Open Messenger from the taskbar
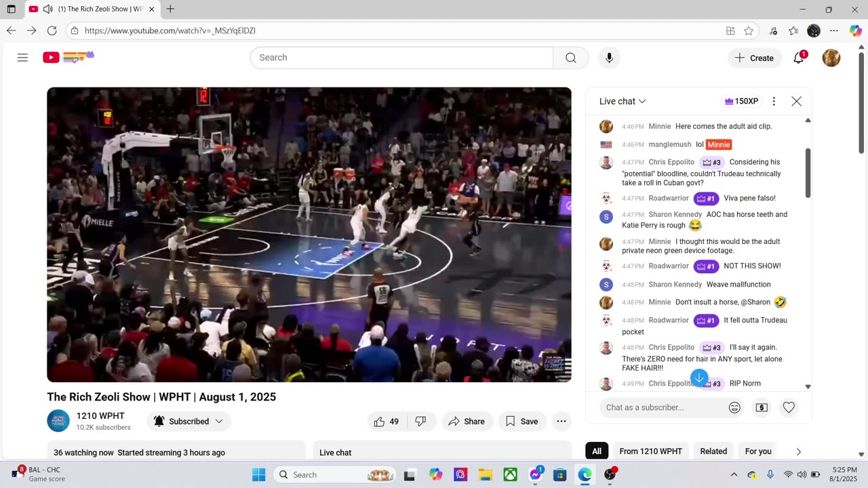The image size is (868, 488). pyautogui.click(x=535, y=474)
